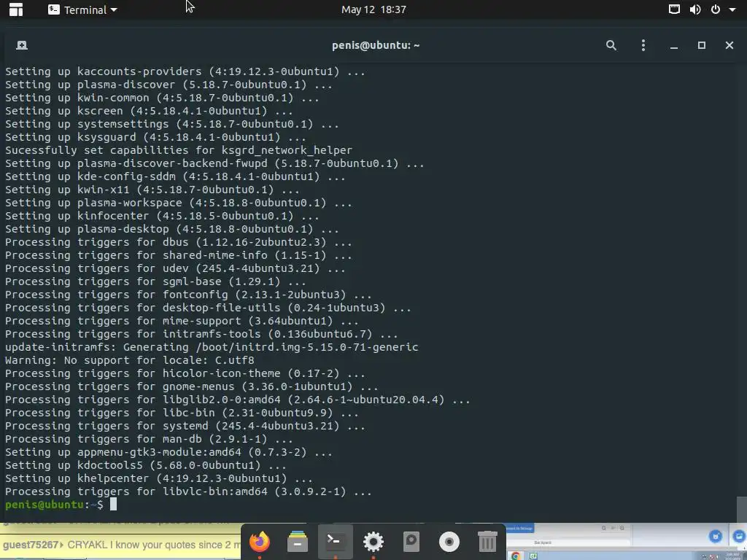747x560 pixels.
Task: Maximize the terminal window
Action: point(701,45)
